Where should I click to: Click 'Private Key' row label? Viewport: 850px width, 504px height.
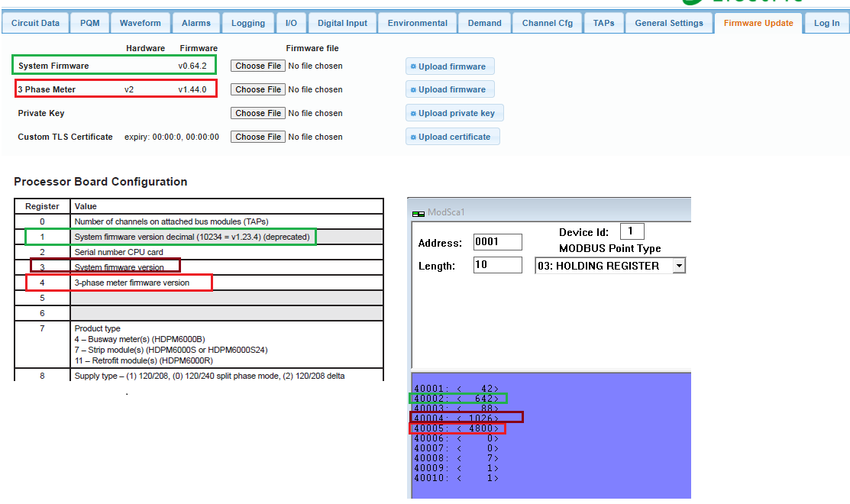[x=41, y=113]
